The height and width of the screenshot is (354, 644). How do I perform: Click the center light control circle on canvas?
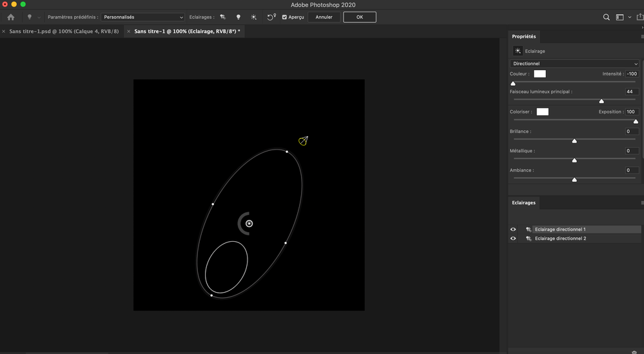[x=249, y=223]
